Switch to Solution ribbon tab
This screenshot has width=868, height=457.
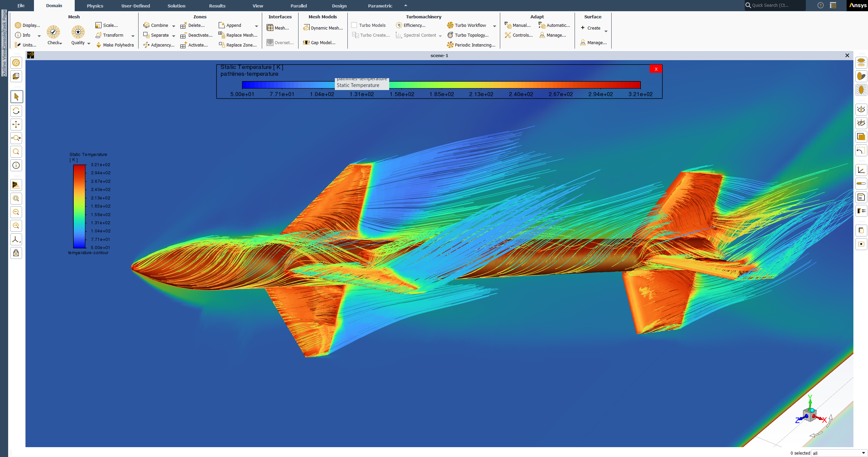176,5
